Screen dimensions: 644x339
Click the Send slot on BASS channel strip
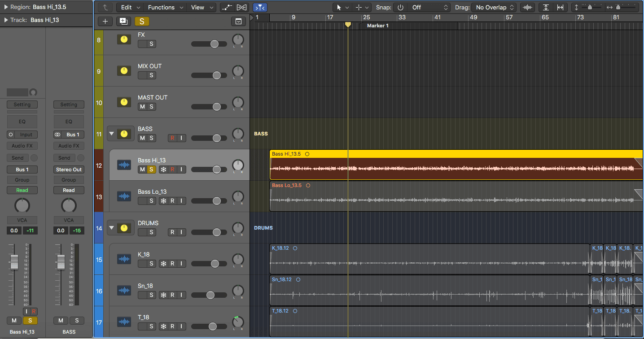click(x=64, y=158)
